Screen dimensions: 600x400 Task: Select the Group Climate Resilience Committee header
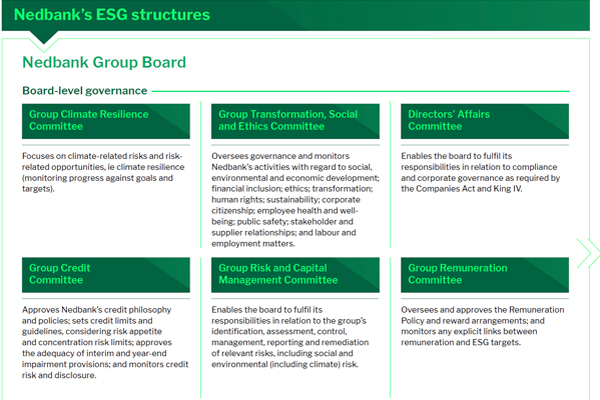(106, 121)
